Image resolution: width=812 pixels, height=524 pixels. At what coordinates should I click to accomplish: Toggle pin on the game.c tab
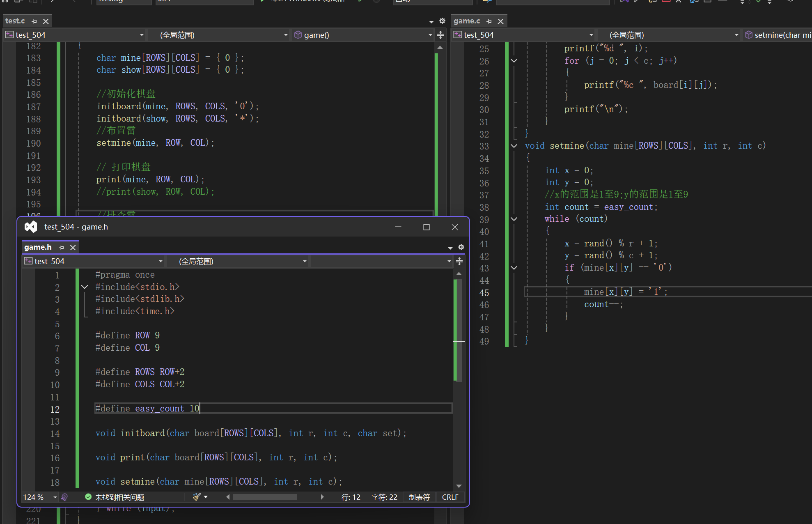(489, 21)
